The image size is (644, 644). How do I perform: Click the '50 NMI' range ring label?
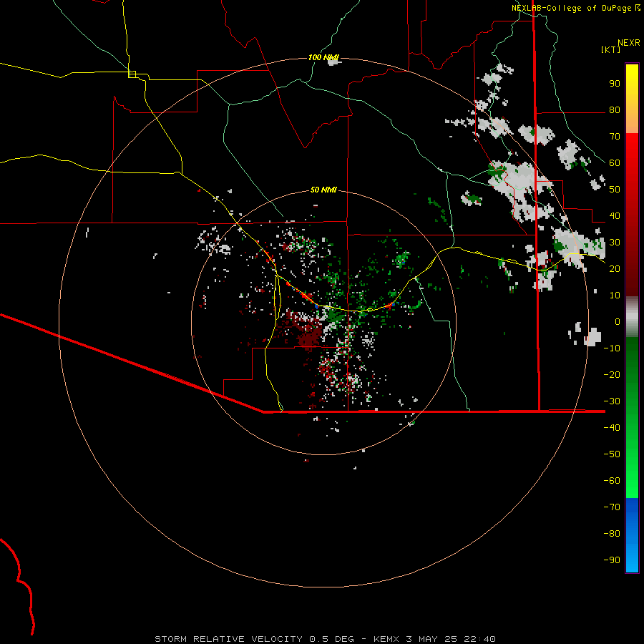(323, 190)
